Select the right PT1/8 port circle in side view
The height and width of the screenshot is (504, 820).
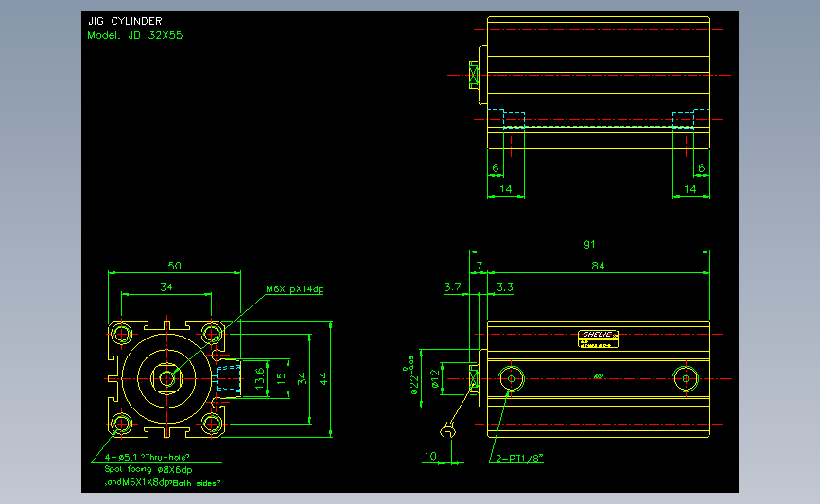686,378
